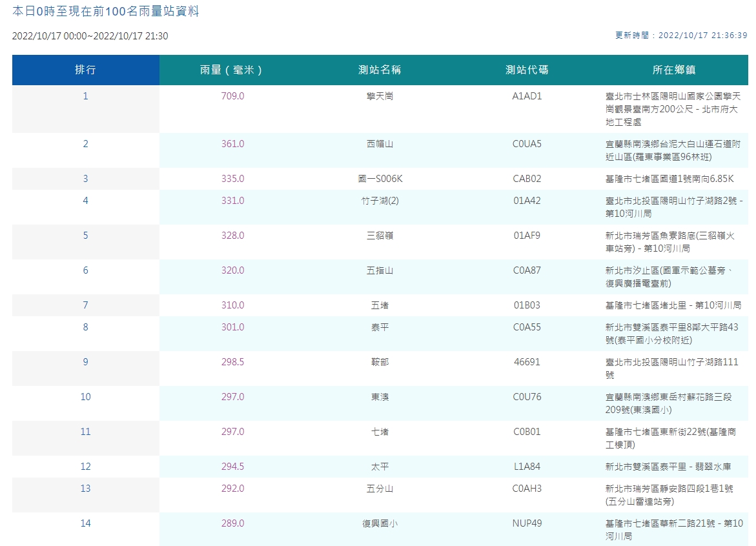Select station name 太平

pos(380,467)
